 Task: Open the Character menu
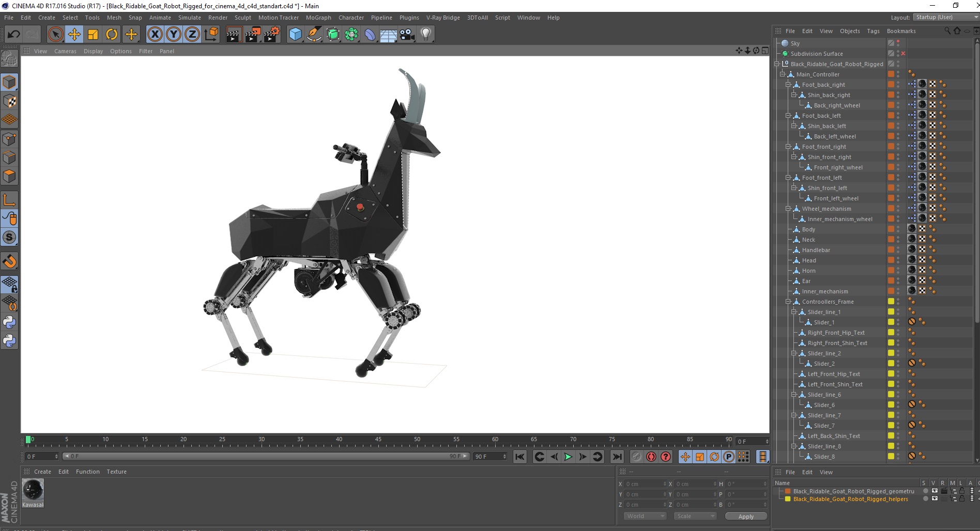tap(351, 18)
